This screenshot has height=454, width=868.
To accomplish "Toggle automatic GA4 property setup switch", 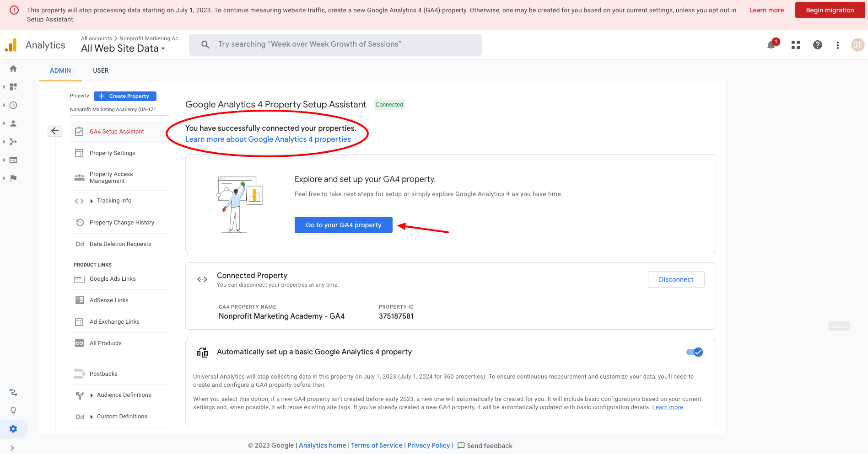I will [x=695, y=352].
